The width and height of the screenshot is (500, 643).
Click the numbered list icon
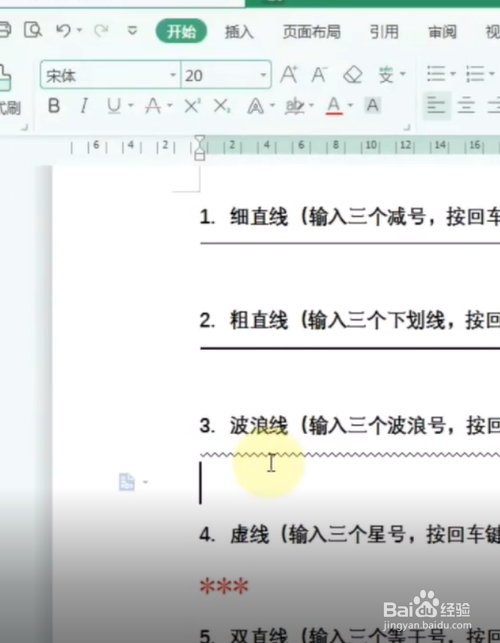[x=475, y=74]
